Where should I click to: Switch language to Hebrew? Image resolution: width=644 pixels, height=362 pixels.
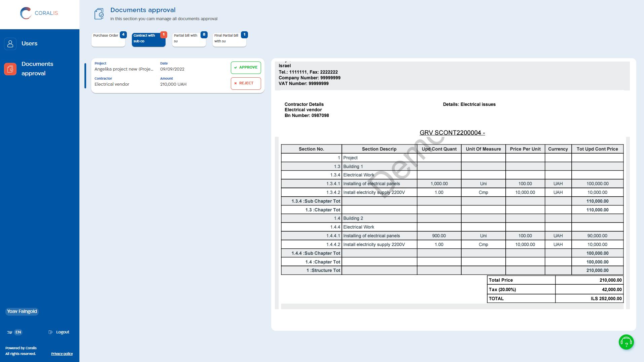point(9,332)
